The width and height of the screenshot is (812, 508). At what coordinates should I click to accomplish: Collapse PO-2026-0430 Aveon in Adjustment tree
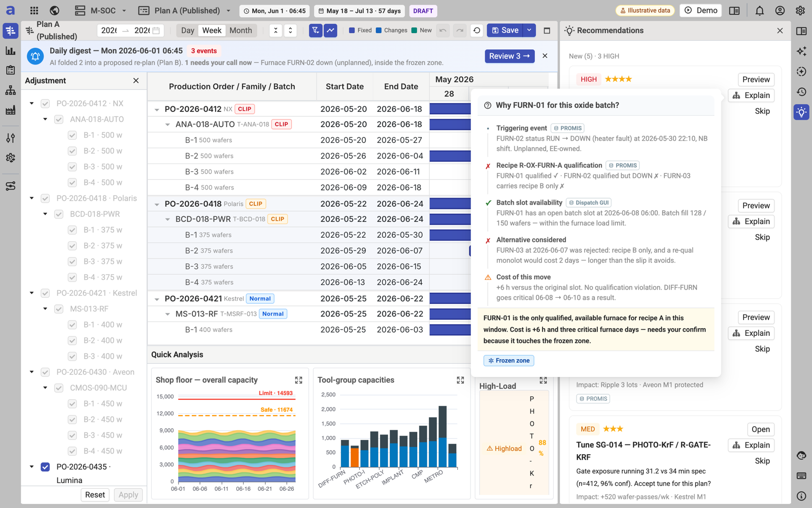(x=31, y=372)
